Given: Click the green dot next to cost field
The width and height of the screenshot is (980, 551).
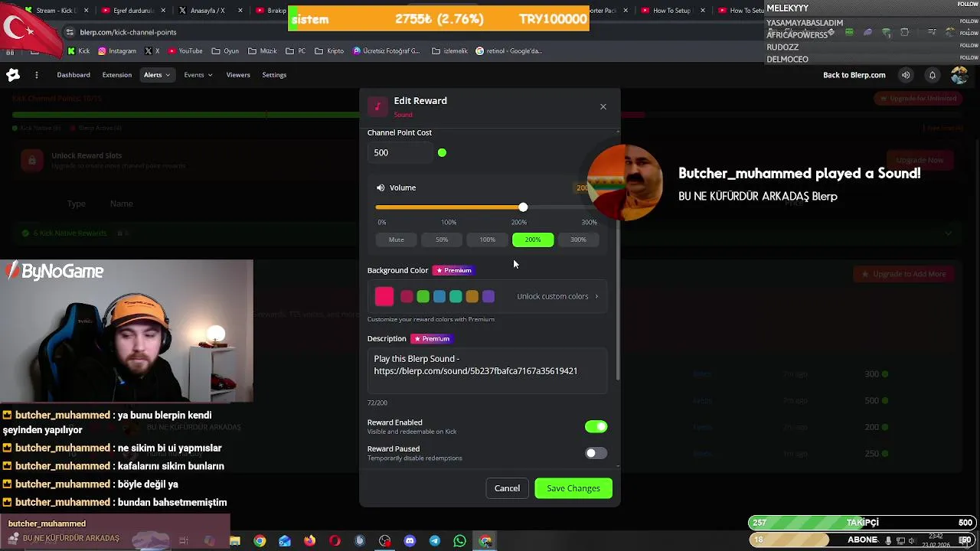Looking at the screenshot, I should coord(442,153).
